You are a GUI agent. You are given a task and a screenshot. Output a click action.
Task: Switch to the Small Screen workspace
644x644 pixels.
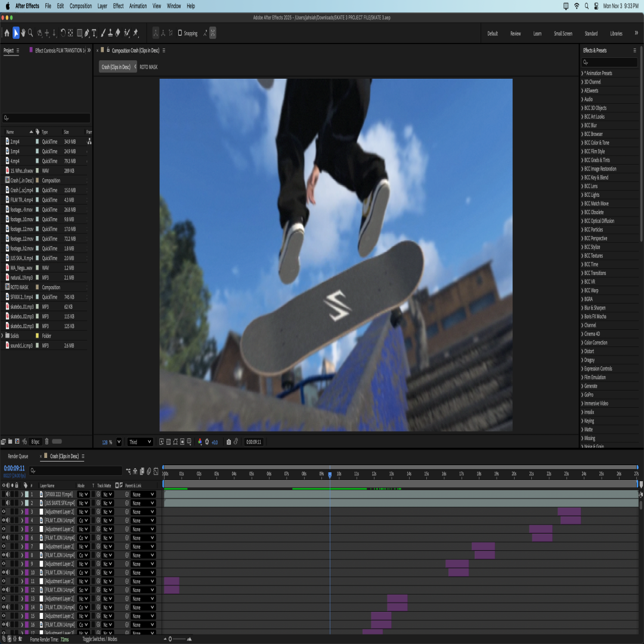pyautogui.click(x=563, y=33)
